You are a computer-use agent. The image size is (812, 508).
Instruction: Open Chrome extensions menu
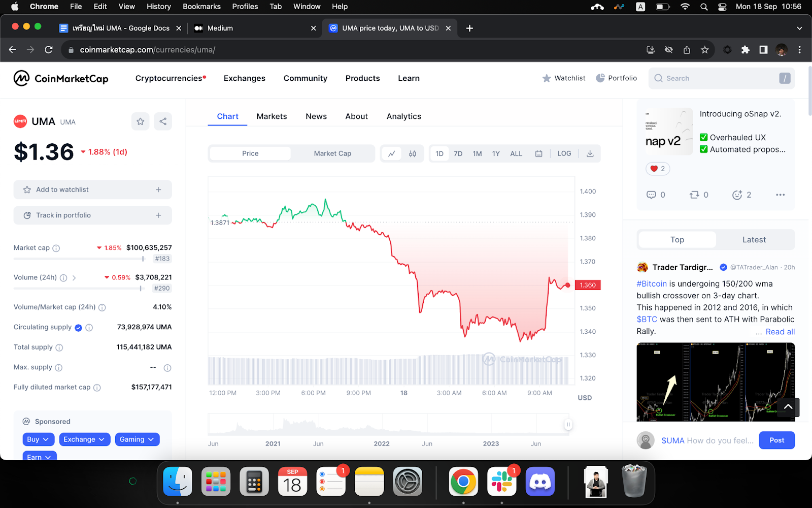coord(746,50)
